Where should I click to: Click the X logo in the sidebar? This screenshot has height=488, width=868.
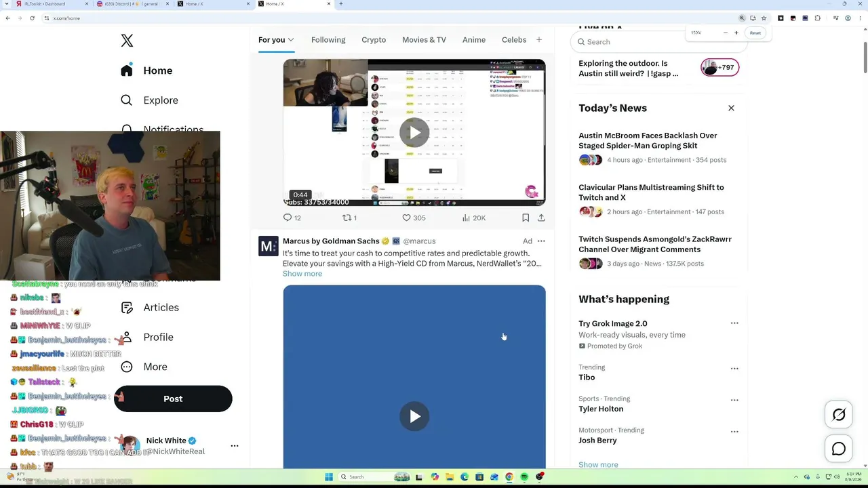(127, 41)
